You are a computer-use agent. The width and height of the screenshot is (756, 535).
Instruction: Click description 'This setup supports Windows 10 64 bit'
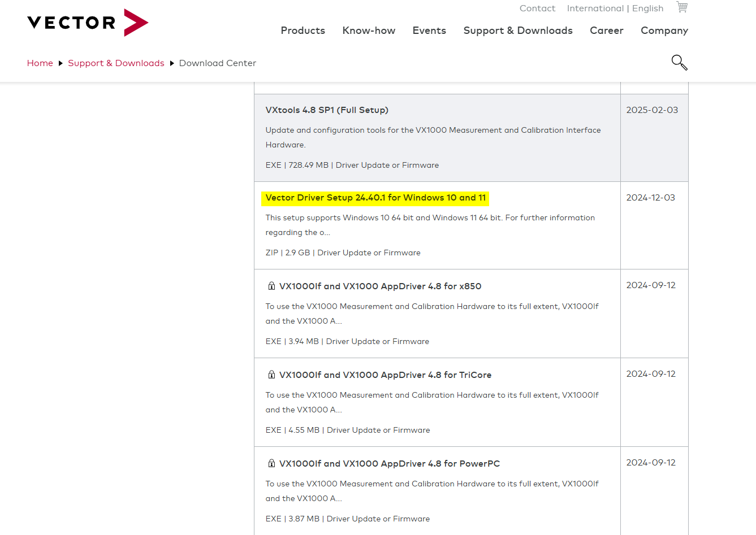(x=430, y=225)
